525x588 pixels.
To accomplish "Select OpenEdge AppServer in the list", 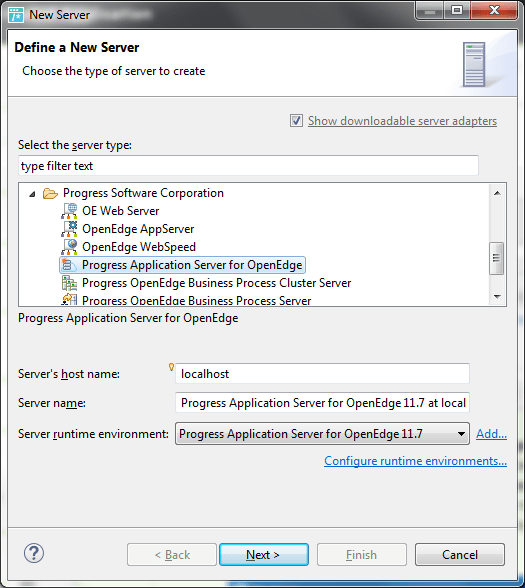I will pyautogui.click(x=138, y=229).
